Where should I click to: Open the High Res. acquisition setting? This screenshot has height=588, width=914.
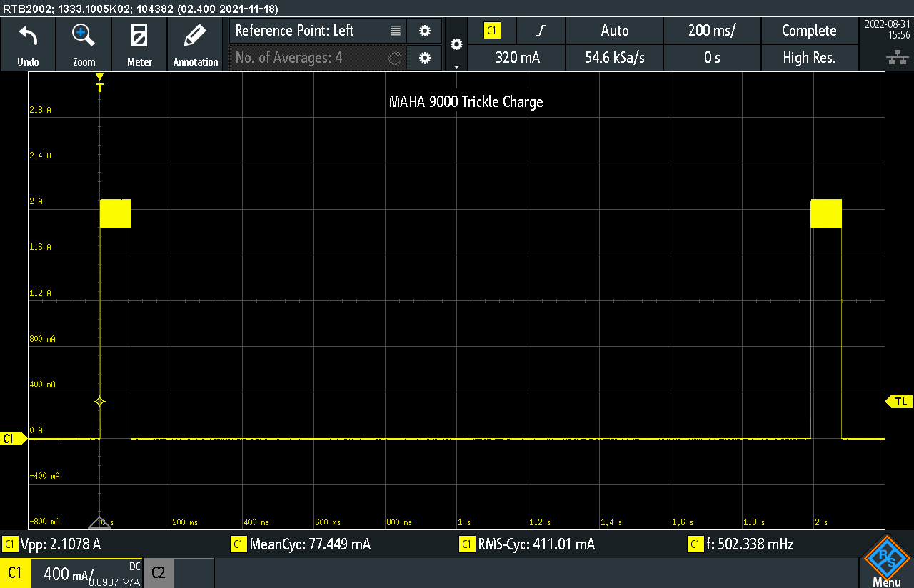pos(809,58)
